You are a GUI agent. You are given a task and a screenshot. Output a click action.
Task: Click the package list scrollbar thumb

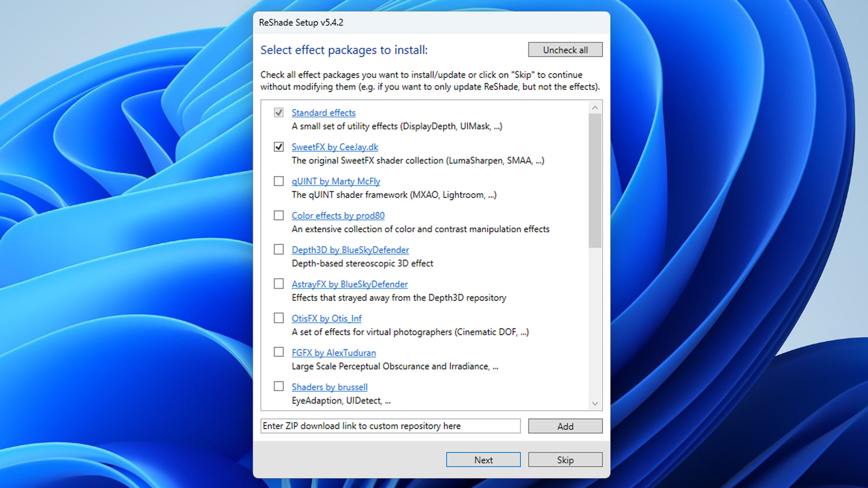tap(595, 181)
